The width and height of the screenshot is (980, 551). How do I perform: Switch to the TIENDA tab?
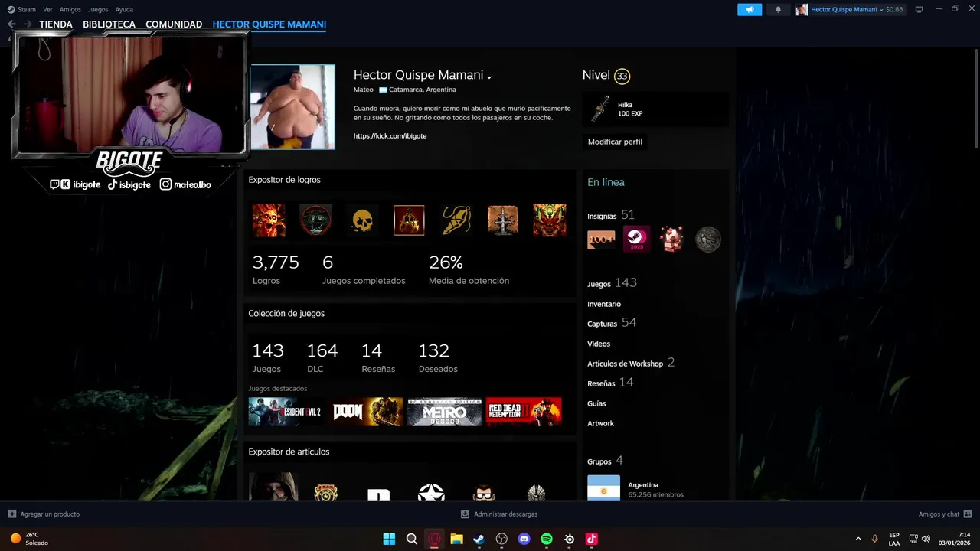coord(56,24)
